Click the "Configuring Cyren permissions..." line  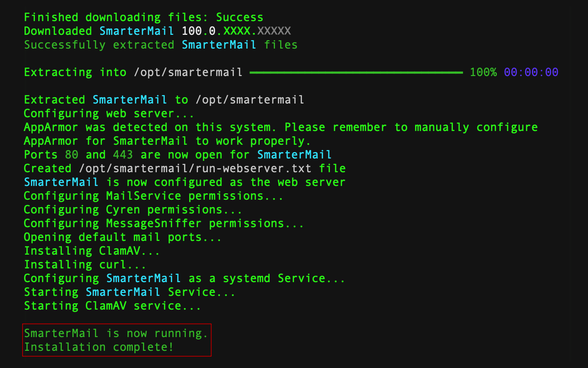click(x=133, y=210)
